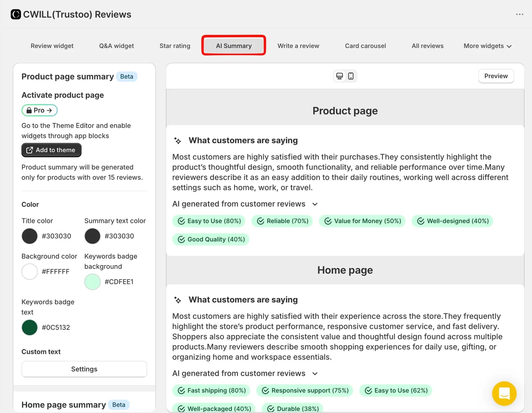Click Beta badge beside Product page summary
Screen dimensions: 532x413
pos(127,77)
